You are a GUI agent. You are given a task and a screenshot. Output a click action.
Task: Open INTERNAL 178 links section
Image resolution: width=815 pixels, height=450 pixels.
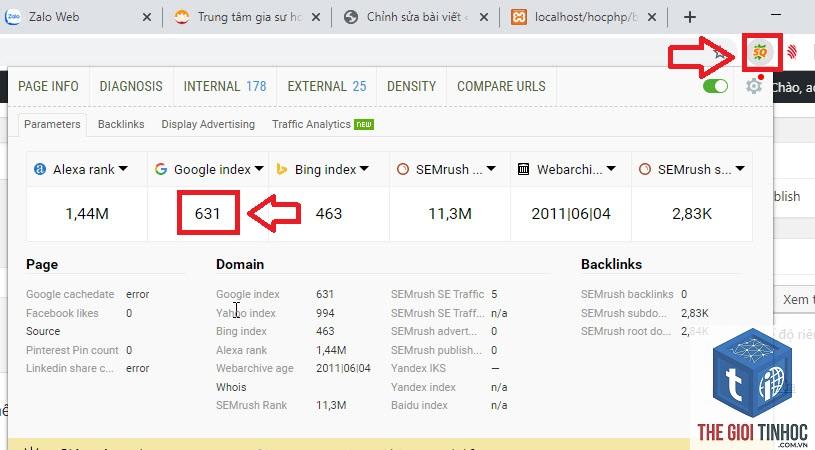point(225,86)
